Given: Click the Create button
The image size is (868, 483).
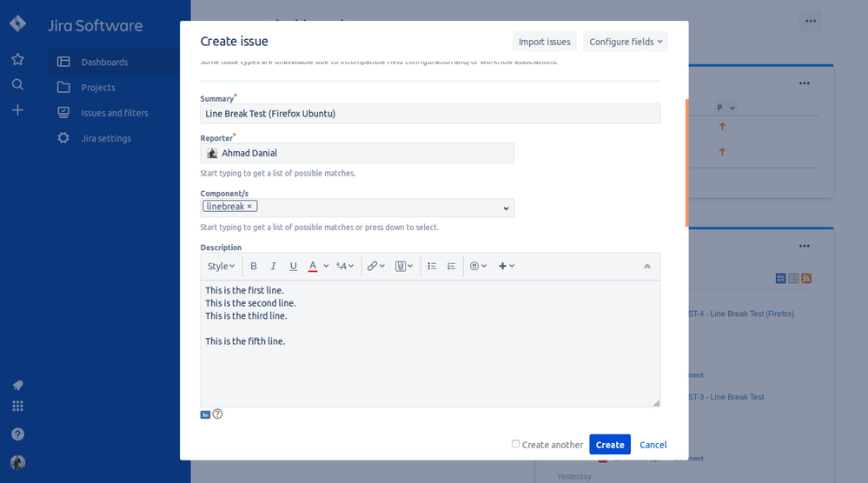Looking at the screenshot, I should (x=610, y=444).
